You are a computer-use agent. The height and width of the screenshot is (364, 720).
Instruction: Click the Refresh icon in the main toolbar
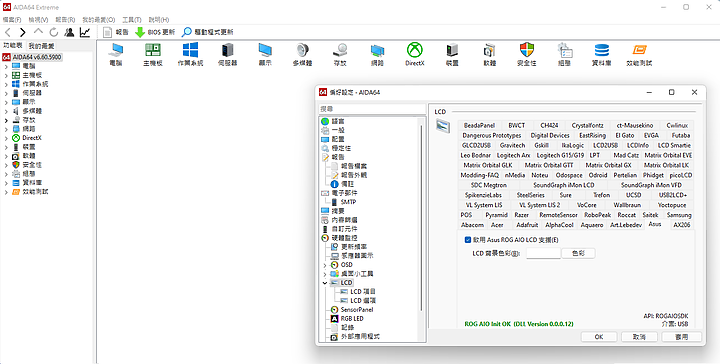coord(54,32)
